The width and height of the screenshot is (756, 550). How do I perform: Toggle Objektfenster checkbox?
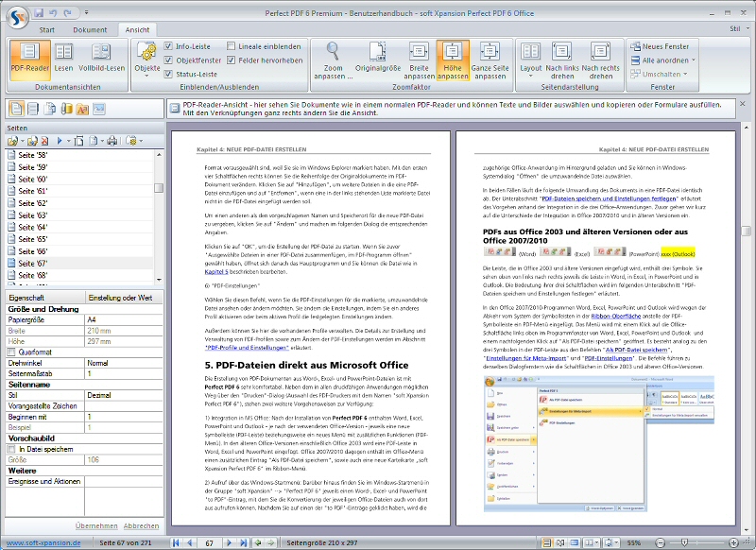[x=168, y=60]
